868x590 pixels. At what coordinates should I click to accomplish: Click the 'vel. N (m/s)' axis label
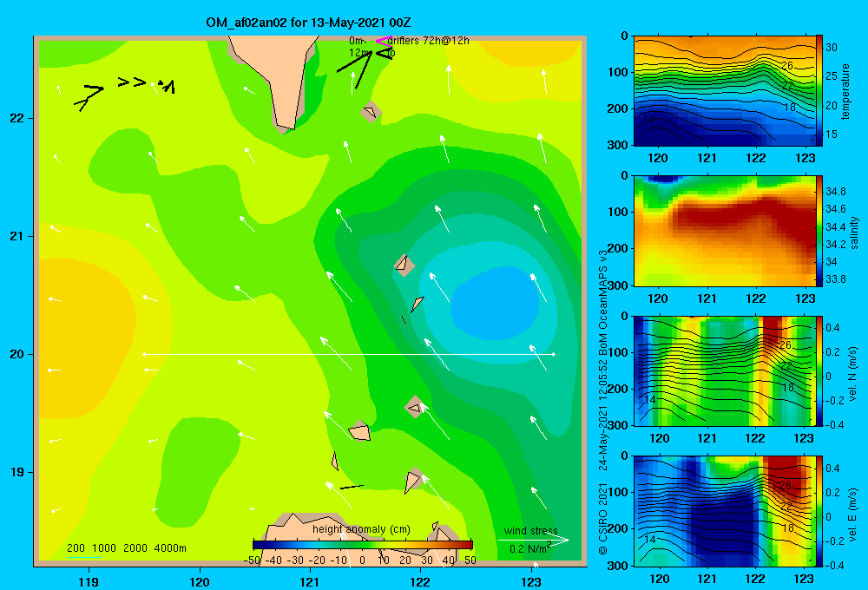tap(853, 374)
